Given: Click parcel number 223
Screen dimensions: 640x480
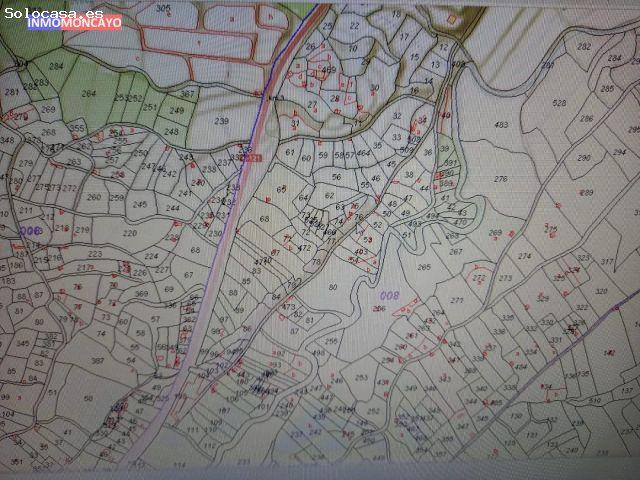Looking at the screenshot, I should 95,253.
